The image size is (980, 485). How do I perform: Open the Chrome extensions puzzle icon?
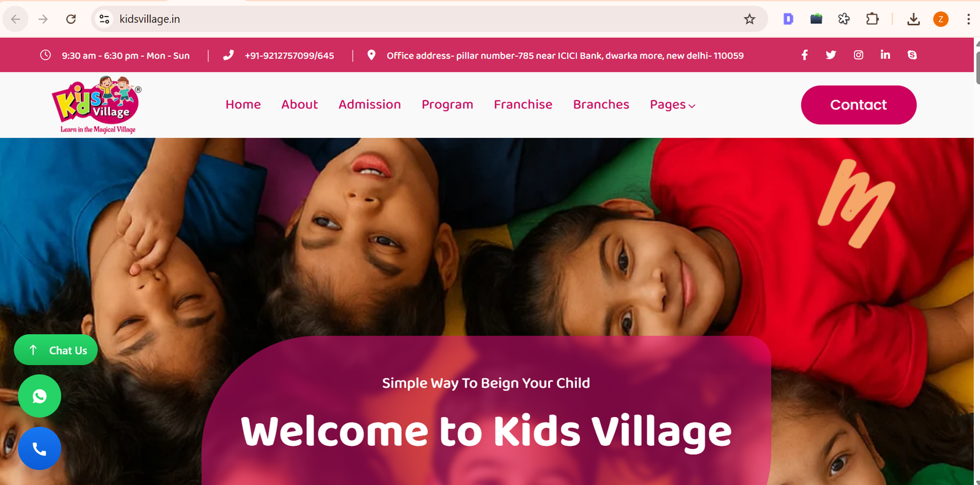pyautogui.click(x=872, y=19)
